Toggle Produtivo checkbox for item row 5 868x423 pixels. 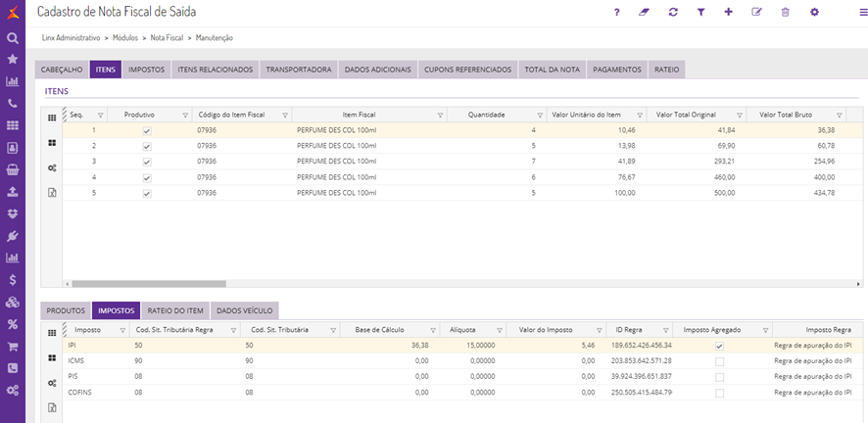click(x=147, y=193)
